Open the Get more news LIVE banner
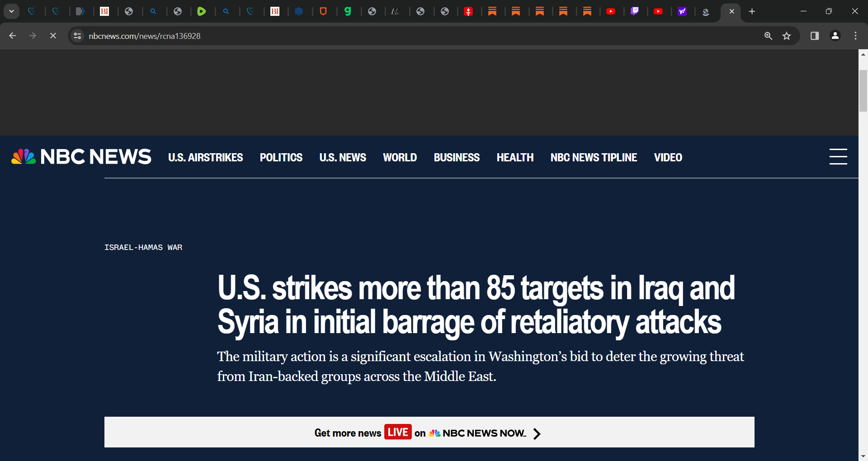Viewport: 868px width, 461px height. point(429,432)
